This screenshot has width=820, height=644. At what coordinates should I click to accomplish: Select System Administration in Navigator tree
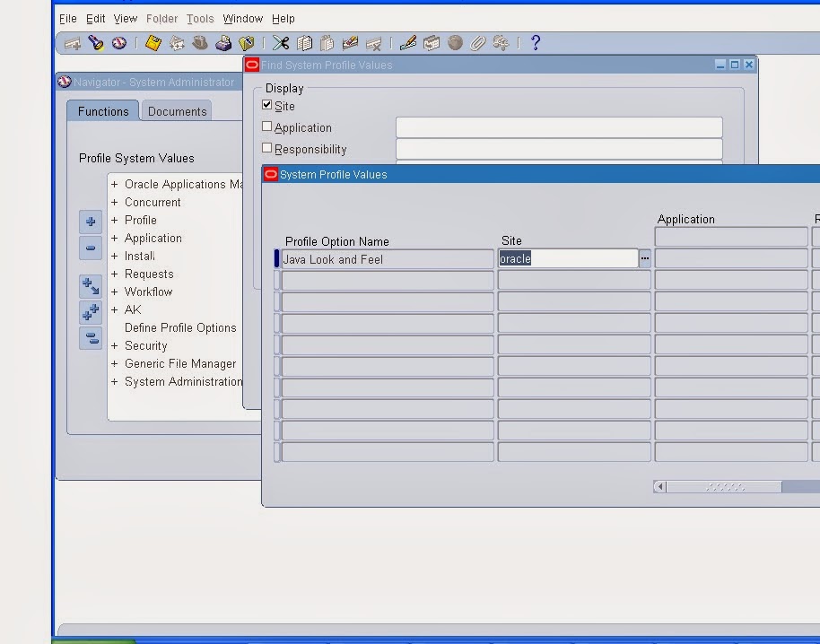click(x=183, y=381)
